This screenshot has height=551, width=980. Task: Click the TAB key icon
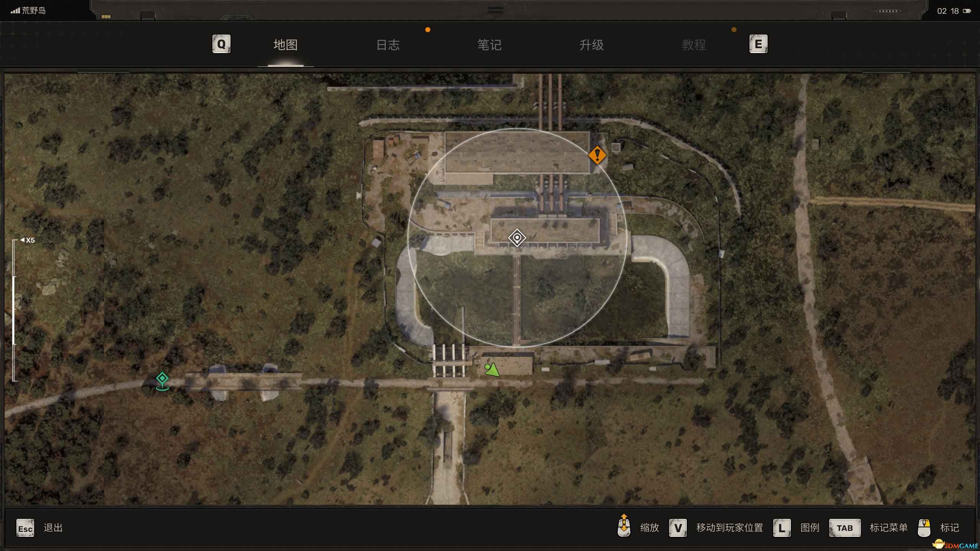point(845,528)
